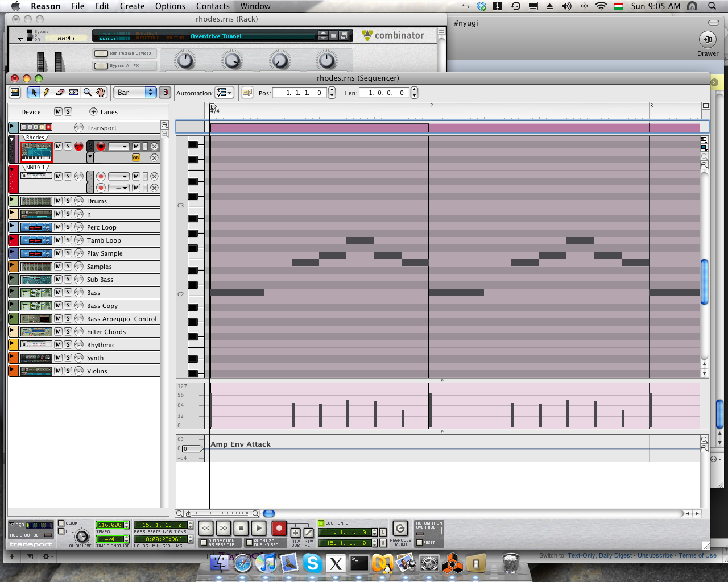The width and height of the screenshot is (728, 582).
Task: Toggle Automation As Perf Ctrl checkbox
Action: point(204,543)
